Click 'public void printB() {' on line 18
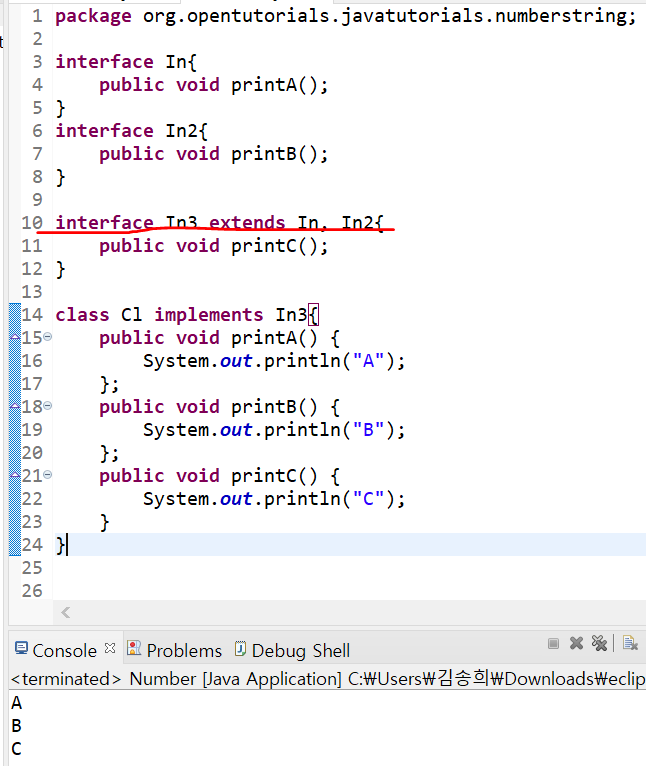Screen dimensions: 646x766 (219, 406)
